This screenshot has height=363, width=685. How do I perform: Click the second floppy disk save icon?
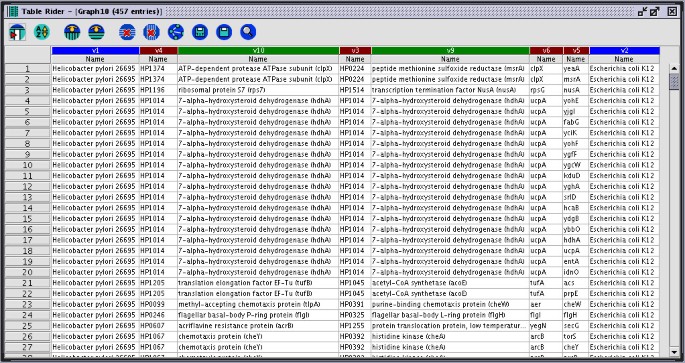224,32
